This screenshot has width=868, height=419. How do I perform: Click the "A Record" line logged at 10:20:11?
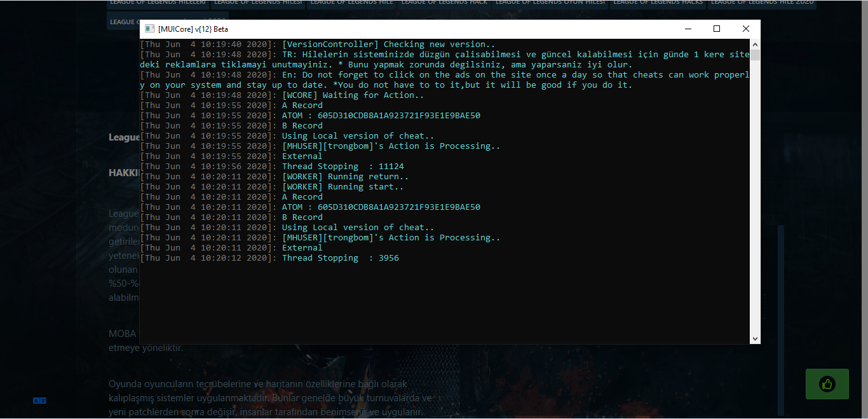coord(231,197)
